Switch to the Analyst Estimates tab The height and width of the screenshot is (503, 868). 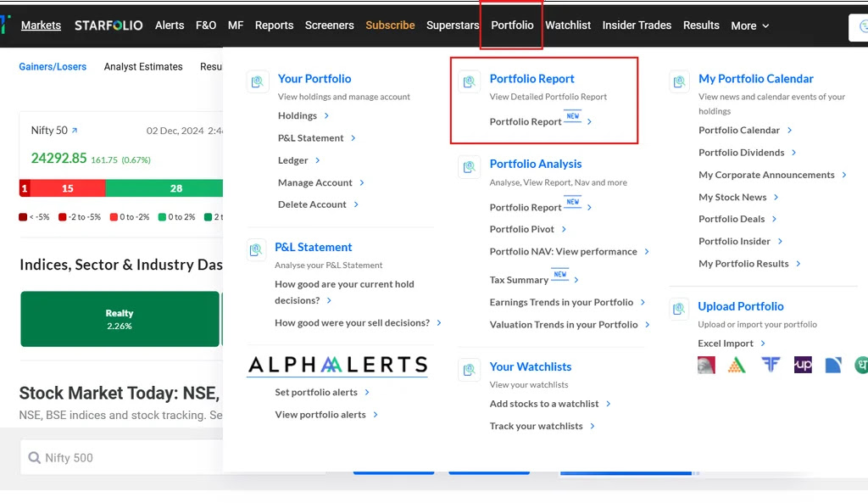click(143, 66)
